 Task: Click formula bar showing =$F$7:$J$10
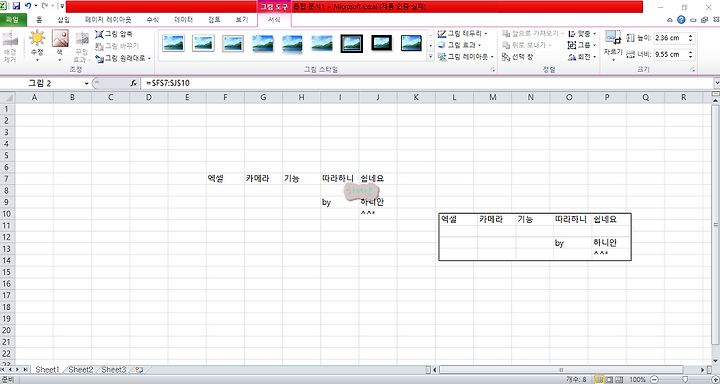pyautogui.click(x=427, y=83)
